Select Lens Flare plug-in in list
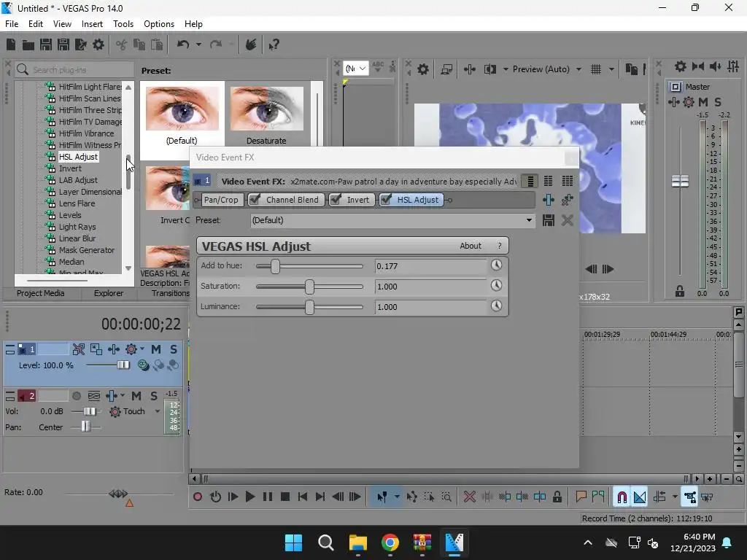 pos(77,203)
